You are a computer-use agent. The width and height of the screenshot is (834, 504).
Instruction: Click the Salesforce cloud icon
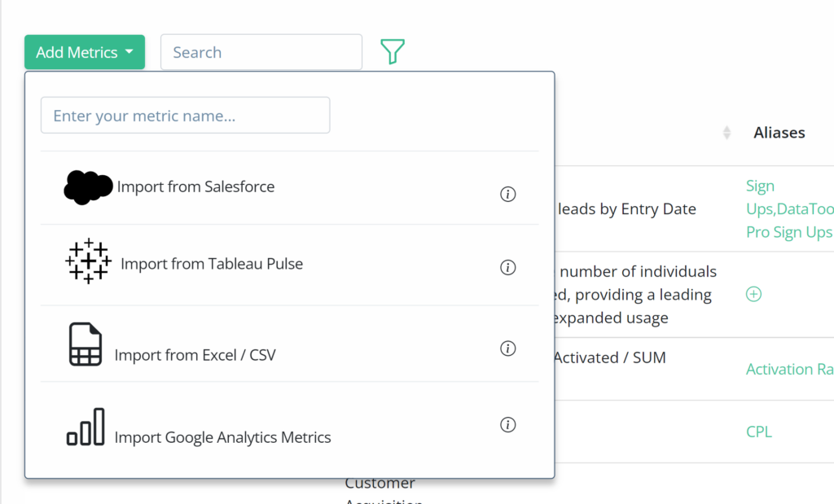88,187
